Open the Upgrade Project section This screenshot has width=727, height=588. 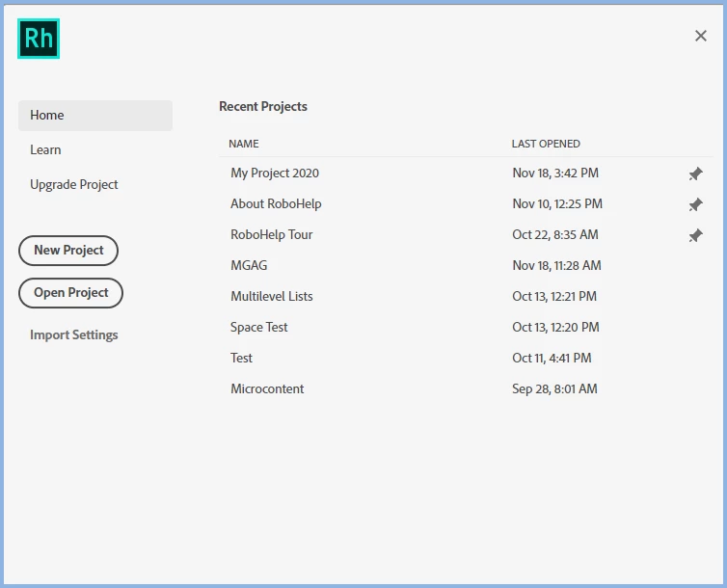[73, 184]
